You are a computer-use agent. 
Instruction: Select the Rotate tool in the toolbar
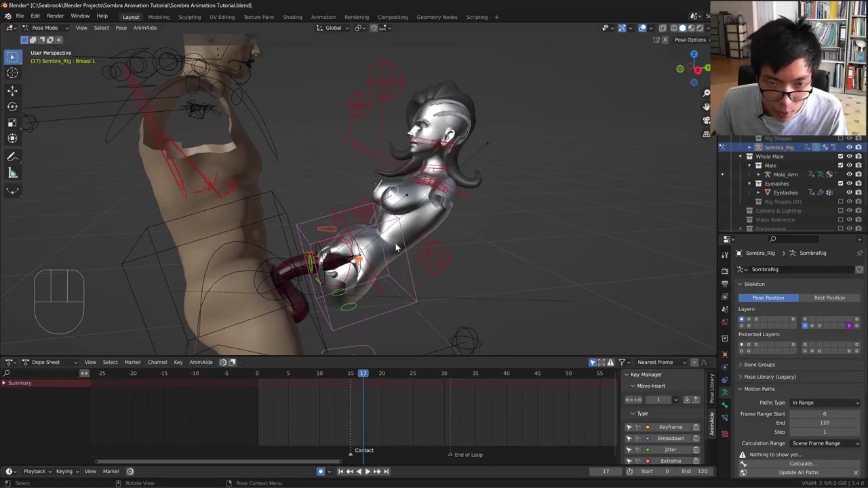click(x=12, y=106)
